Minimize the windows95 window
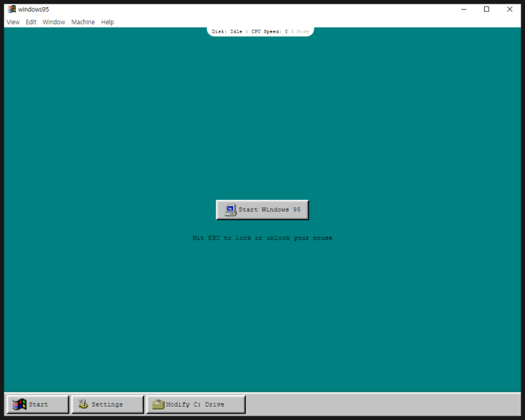 coord(464,9)
